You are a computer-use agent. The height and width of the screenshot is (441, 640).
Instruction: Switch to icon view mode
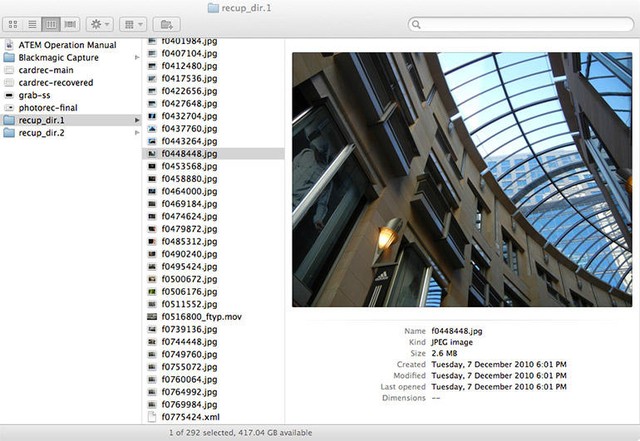pos(13,24)
